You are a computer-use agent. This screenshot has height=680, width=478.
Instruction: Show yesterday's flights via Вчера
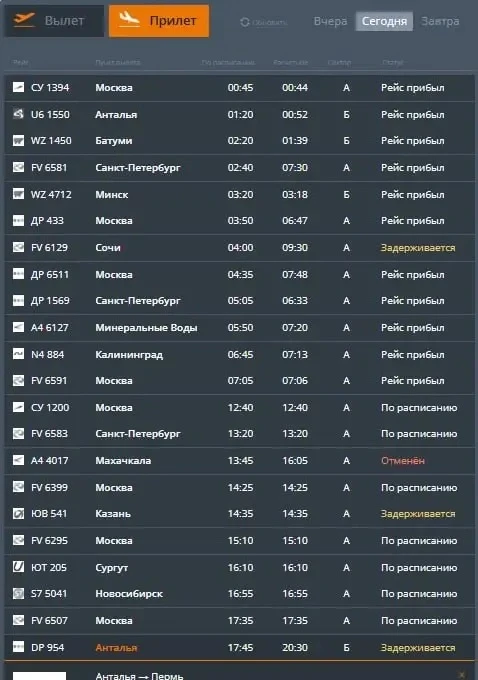tap(330, 21)
